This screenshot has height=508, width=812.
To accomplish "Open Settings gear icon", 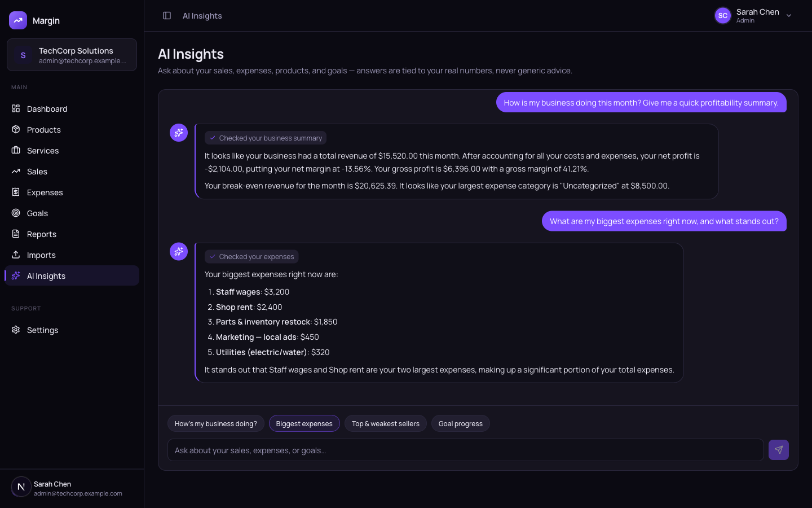I will pyautogui.click(x=16, y=330).
